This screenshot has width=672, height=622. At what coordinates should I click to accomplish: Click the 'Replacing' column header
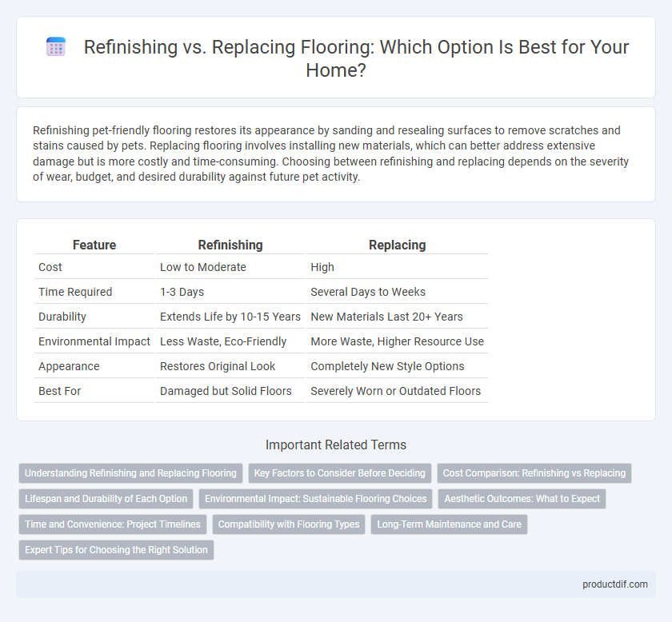coord(397,245)
